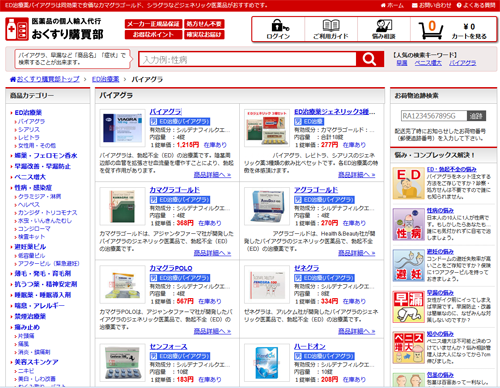The height and width of the screenshot is (388, 500).
Task: Open the 性病・感染症 category
Action: [x=33, y=187]
